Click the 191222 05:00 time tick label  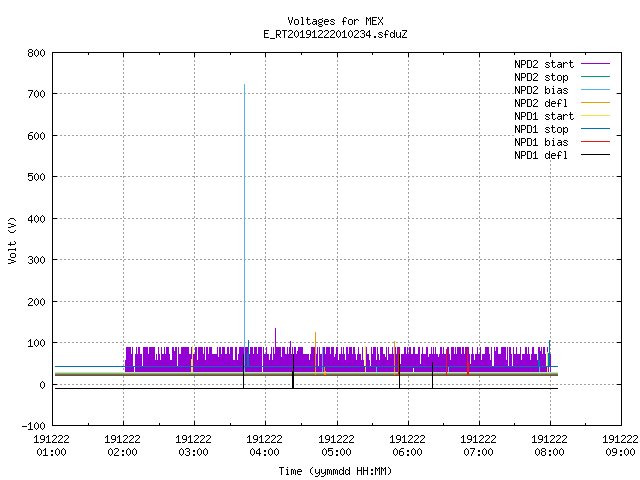[336, 446]
